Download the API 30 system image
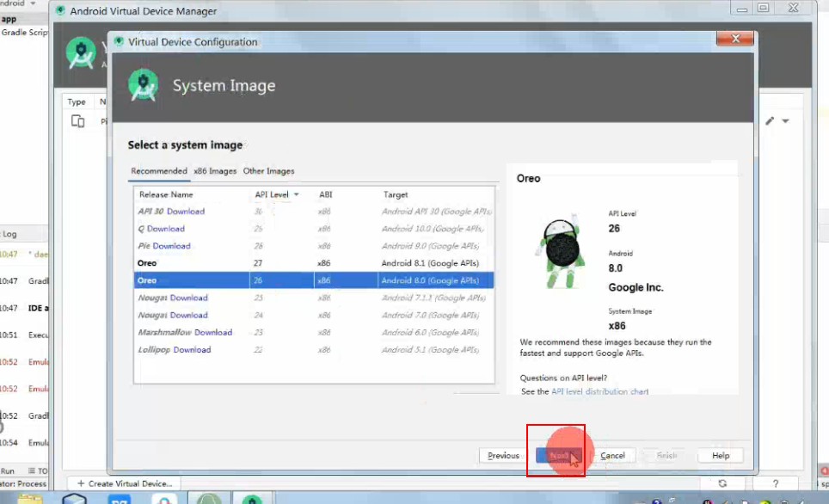The image size is (829, 504). [x=186, y=211]
